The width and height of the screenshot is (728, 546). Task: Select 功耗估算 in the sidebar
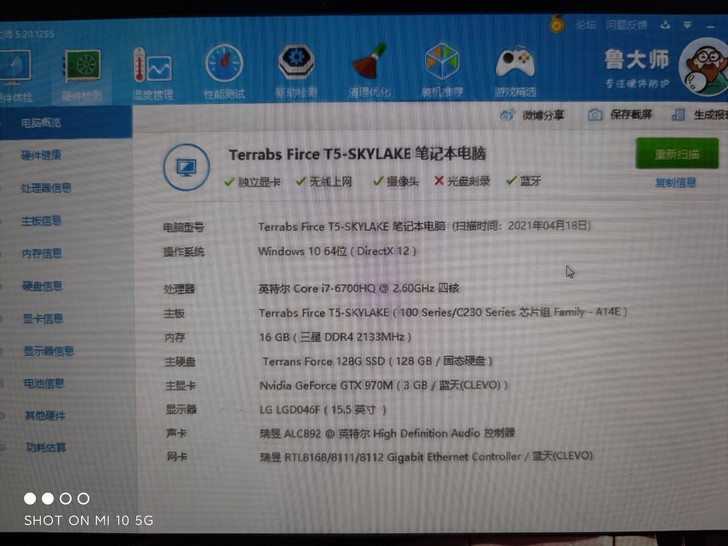(46, 448)
